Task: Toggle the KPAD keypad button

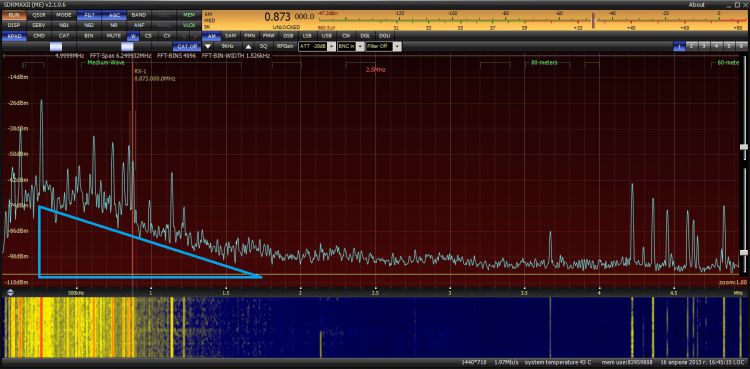Action: [x=14, y=35]
